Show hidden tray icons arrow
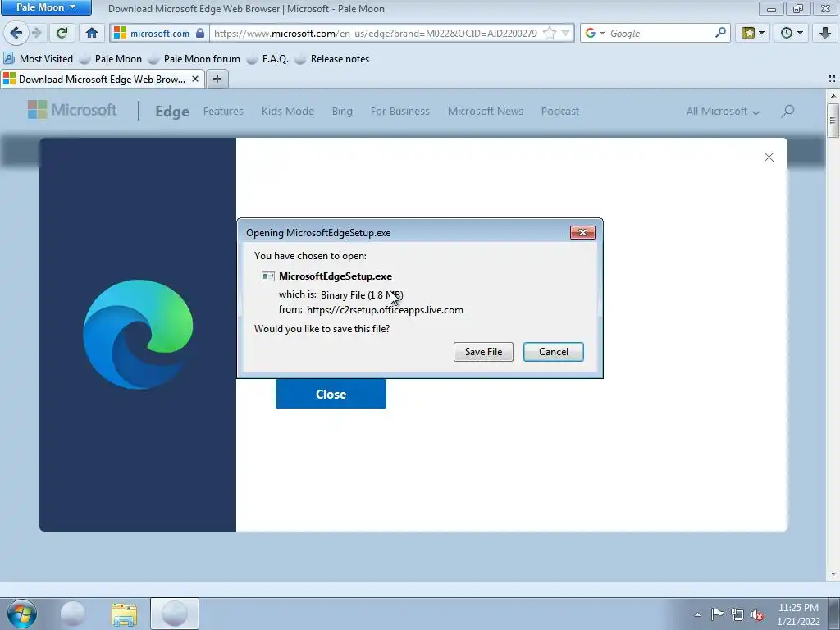 click(x=697, y=614)
